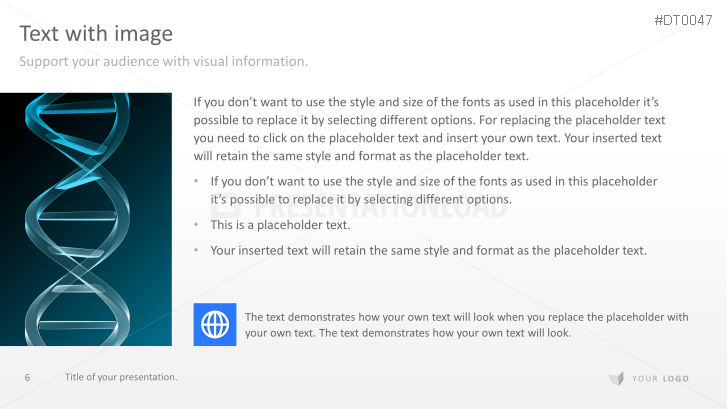The width and height of the screenshot is (727, 409).
Task: Click "This is a placeholder text." bullet
Action: [280, 225]
